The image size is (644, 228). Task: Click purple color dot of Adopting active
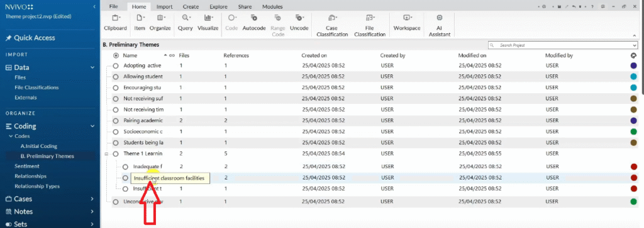pyautogui.click(x=633, y=66)
